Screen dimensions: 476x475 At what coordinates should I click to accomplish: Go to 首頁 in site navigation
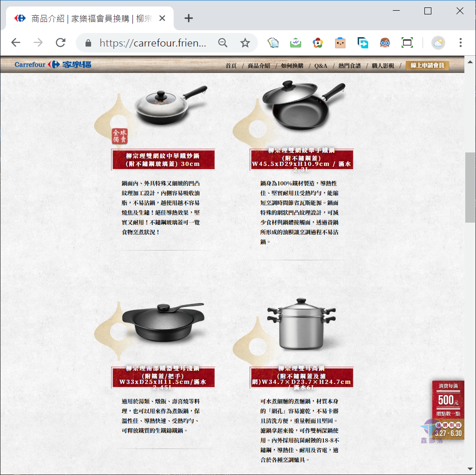(231, 66)
